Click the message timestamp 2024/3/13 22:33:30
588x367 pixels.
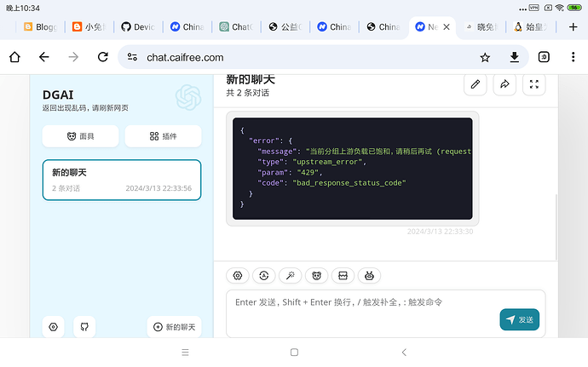pyautogui.click(x=441, y=232)
